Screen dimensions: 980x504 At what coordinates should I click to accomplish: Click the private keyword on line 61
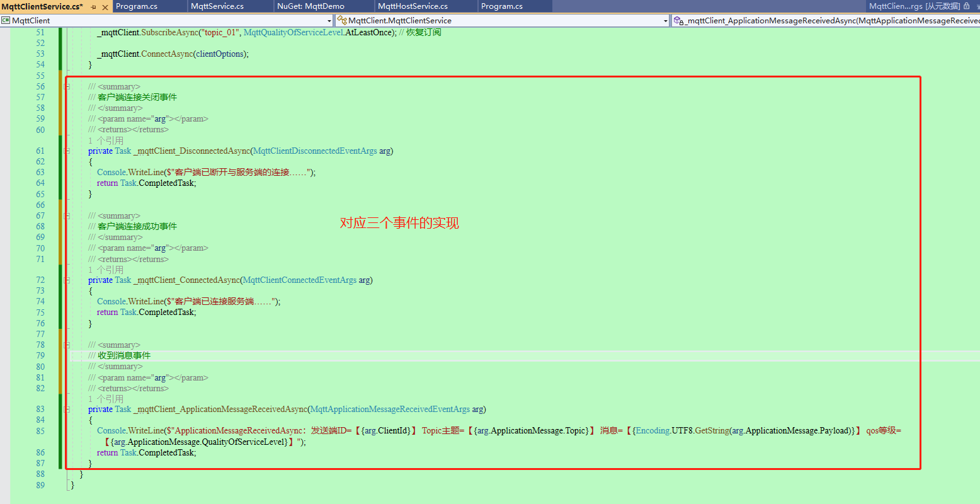click(100, 151)
